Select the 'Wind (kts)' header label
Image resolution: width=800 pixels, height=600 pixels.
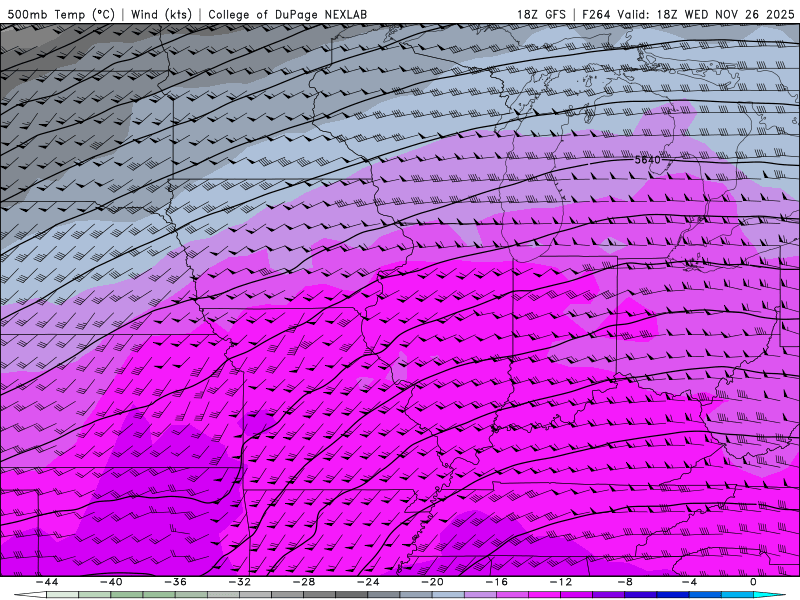(161, 15)
